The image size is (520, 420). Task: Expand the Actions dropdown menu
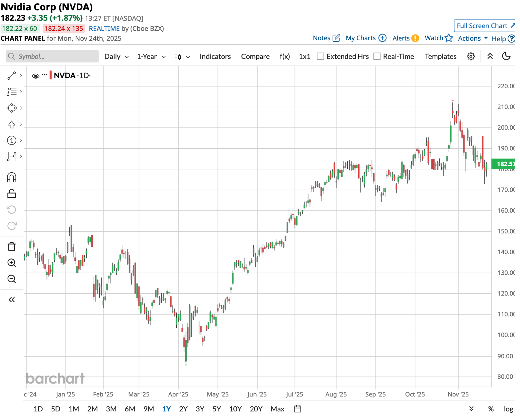click(473, 38)
